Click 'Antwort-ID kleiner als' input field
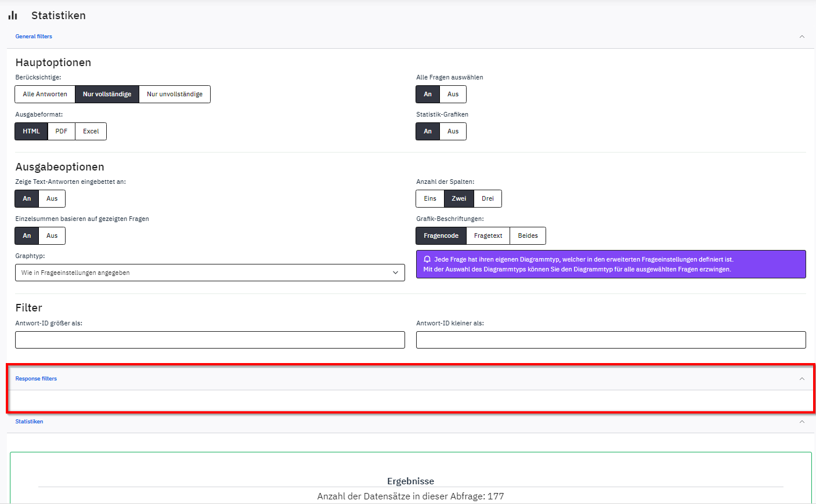Screen dimensions: 816x504 point(611,340)
